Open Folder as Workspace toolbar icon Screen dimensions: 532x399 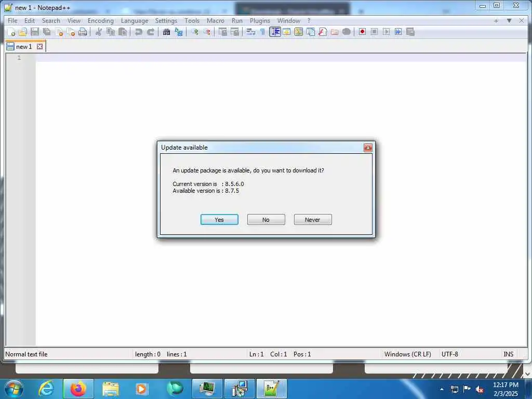335,32
